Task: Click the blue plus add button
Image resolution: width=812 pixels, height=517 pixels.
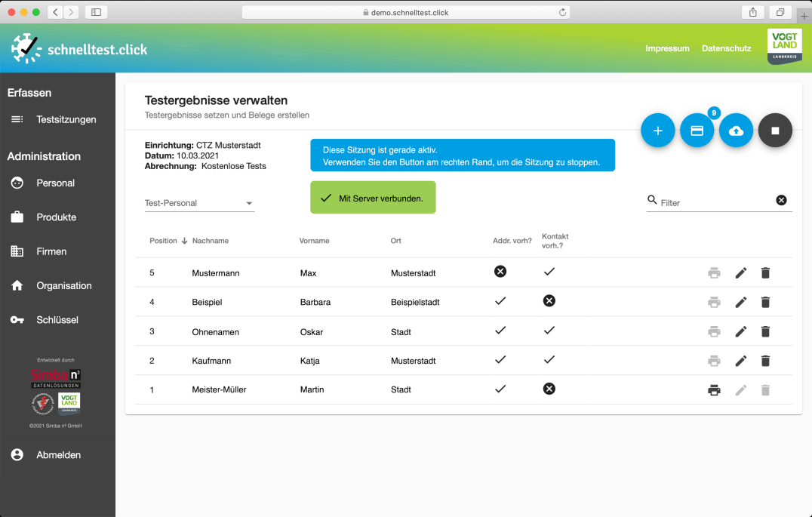Action: click(657, 131)
